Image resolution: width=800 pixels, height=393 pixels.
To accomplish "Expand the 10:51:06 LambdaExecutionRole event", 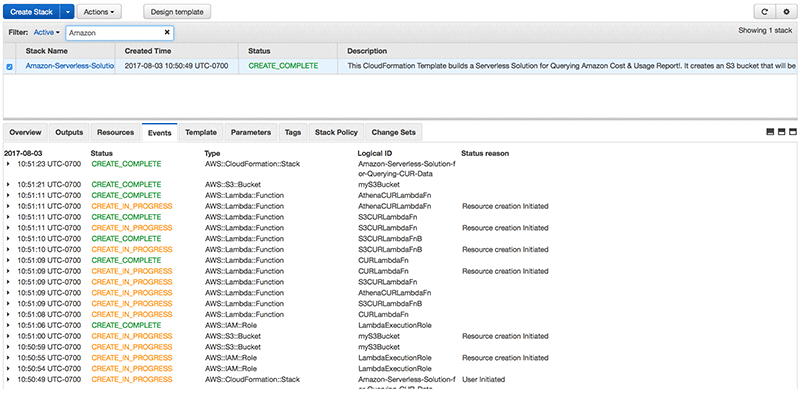I will [8, 325].
